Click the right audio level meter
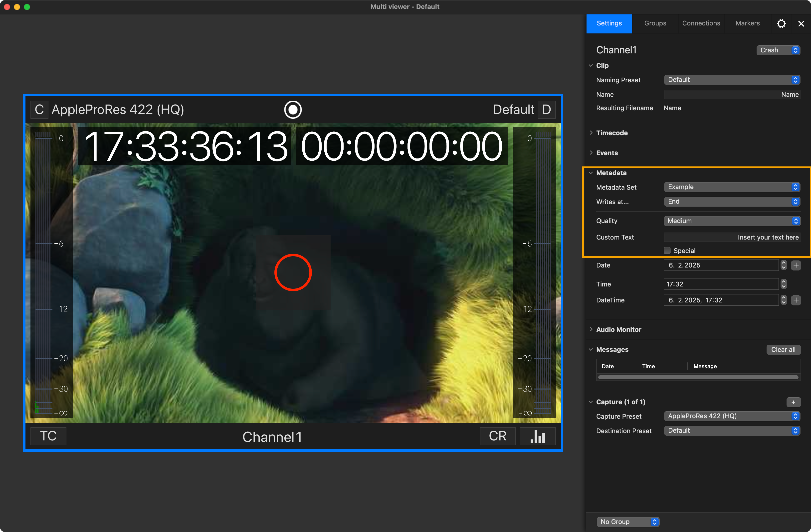The image size is (811, 532). pos(534,273)
